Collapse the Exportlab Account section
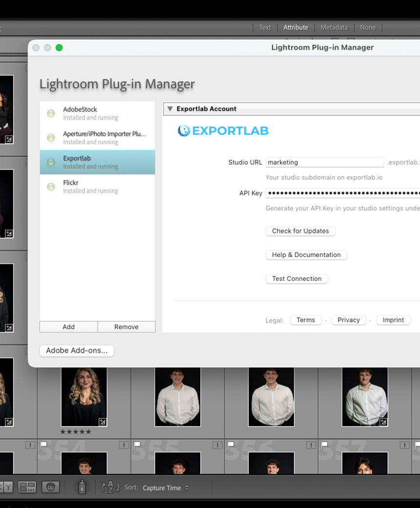This screenshot has width=420, height=508. (170, 109)
